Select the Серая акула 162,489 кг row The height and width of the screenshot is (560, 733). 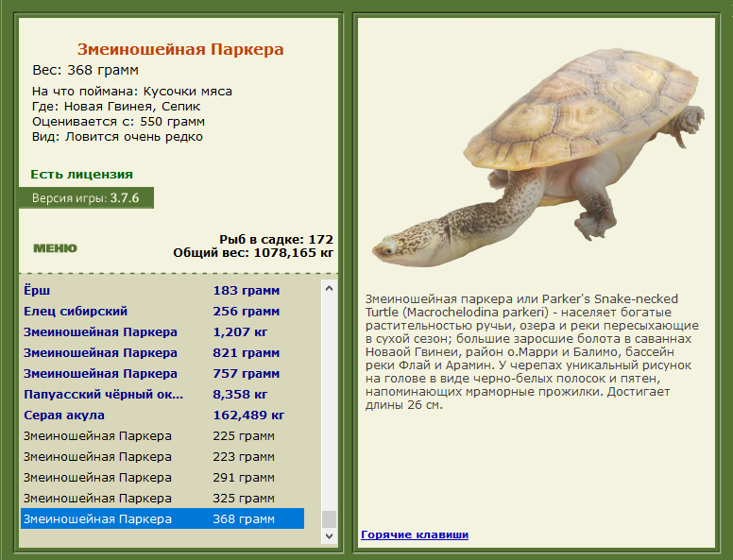pyautogui.click(x=162, y=416)
